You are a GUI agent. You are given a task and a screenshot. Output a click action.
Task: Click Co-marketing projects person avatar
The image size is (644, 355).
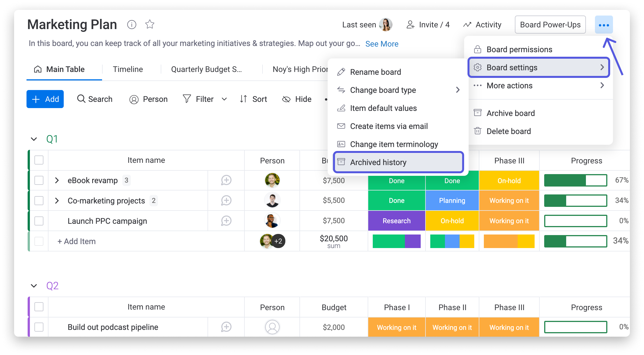[x=272, y=200]
